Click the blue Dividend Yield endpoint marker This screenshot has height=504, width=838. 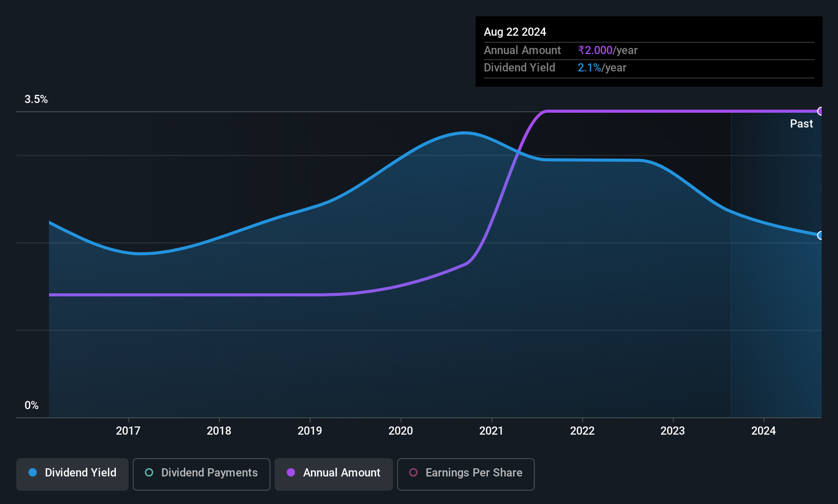click(x=821, y=235)
